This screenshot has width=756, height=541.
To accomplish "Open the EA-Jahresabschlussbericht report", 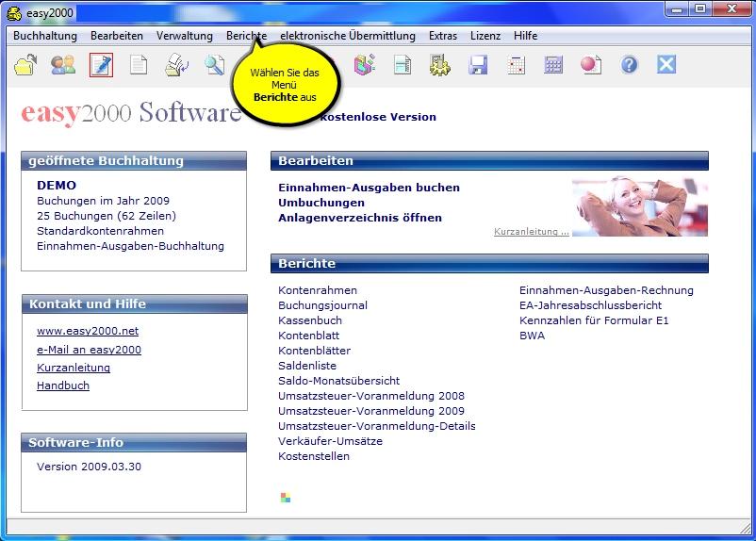I will 590,305.
